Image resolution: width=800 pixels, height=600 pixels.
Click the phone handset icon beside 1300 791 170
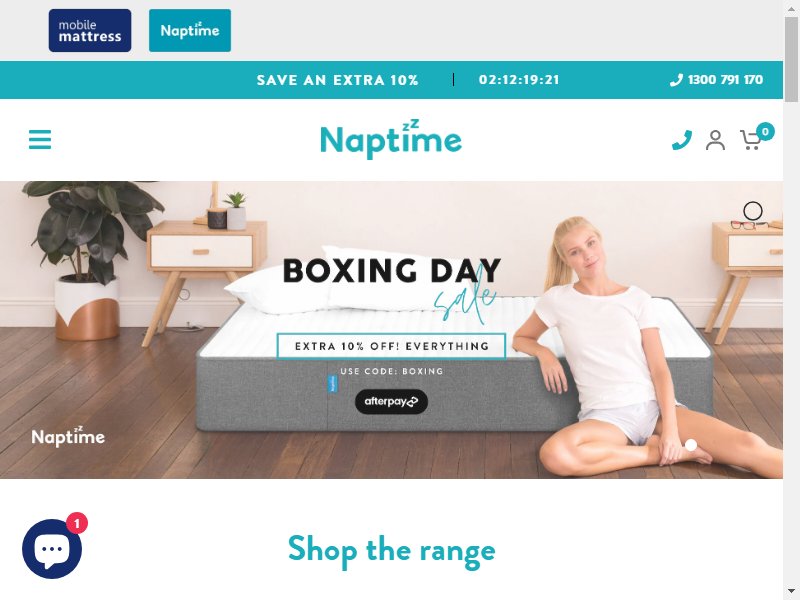676,80
